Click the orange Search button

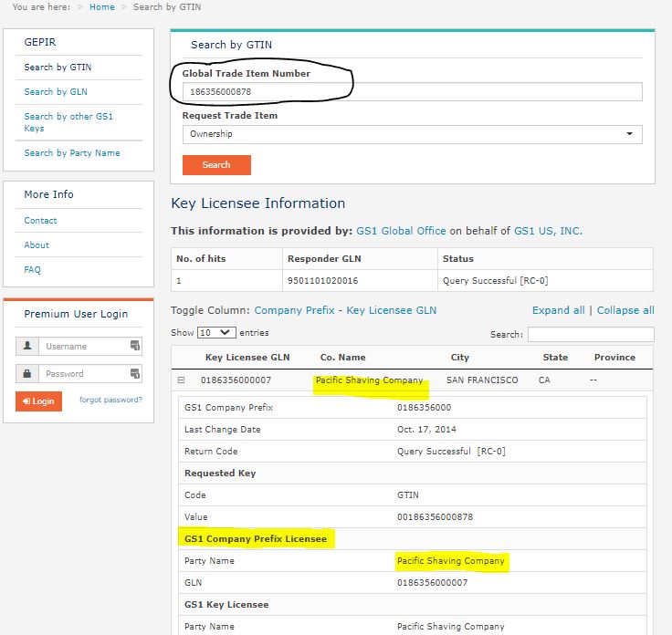(216, 165)
